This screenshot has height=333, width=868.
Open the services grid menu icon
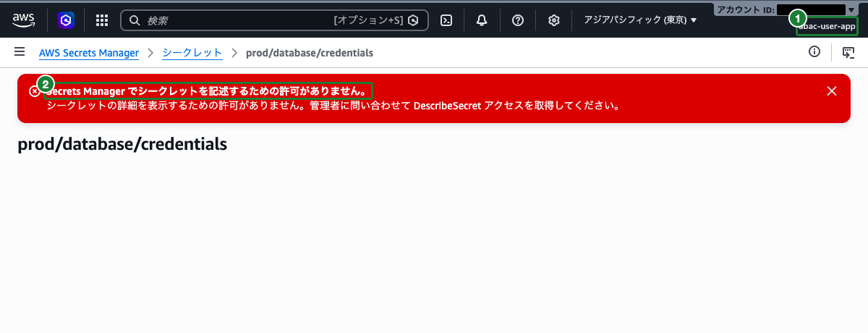coord(102,20)
